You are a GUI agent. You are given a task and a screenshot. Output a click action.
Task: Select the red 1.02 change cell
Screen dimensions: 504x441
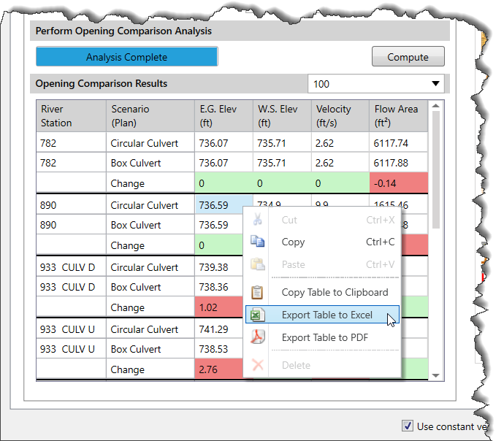[x=219, y=307]
